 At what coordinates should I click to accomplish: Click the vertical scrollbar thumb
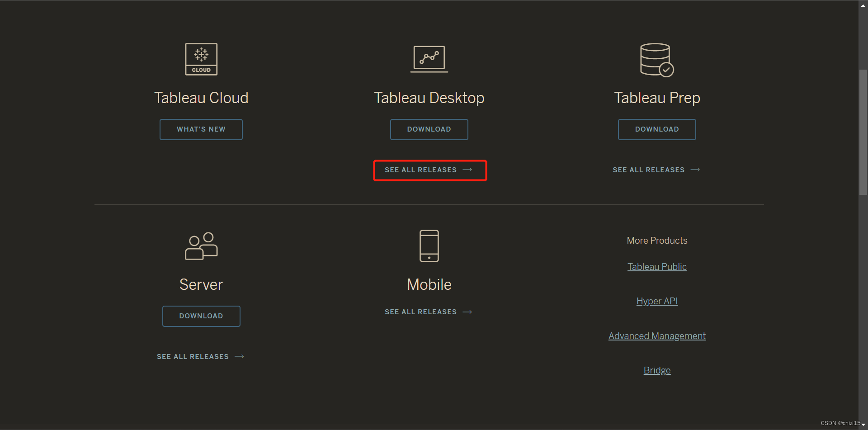[x=863, y=132]
